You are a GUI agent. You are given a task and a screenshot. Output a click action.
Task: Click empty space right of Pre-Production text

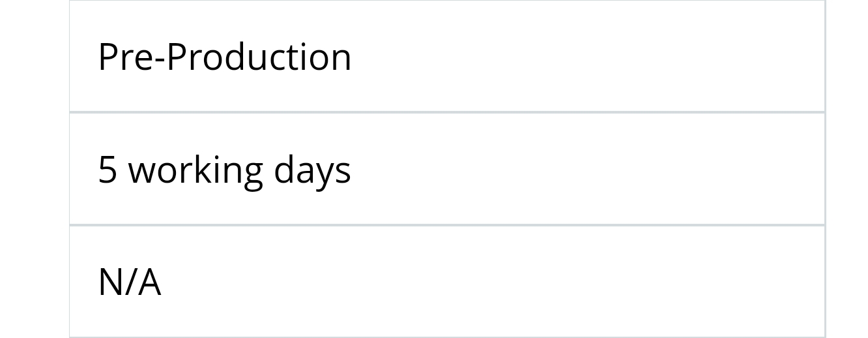[x=586, y=56]
